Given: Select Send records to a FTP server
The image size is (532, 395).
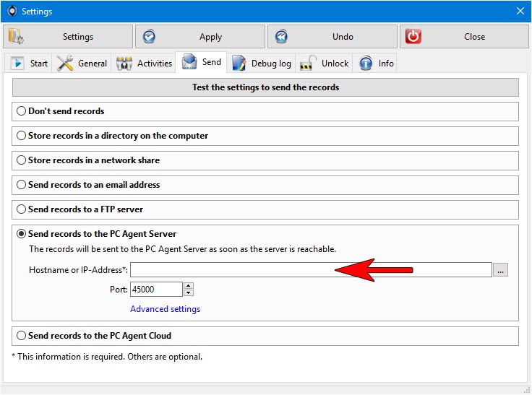Looking at the screenshot, I should coord(22,209).
